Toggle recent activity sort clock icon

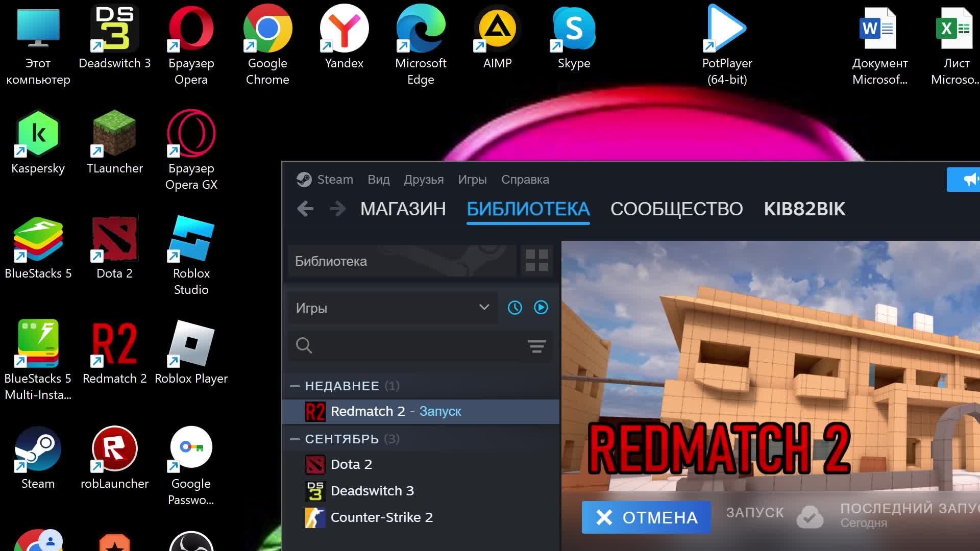[514, 308]
